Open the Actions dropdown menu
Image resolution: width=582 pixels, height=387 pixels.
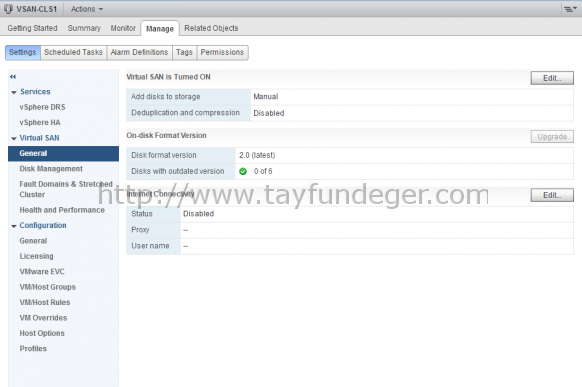[87, 9]
